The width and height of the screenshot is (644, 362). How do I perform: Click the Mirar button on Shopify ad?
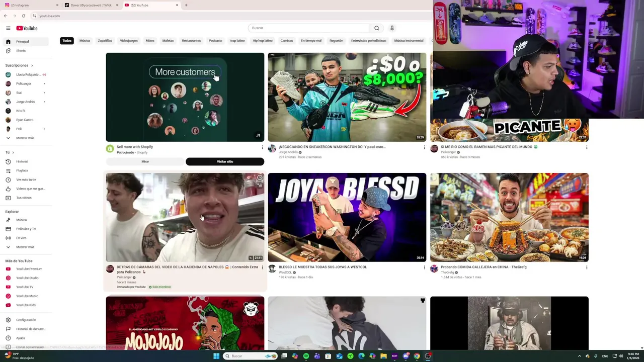[145, 161]
